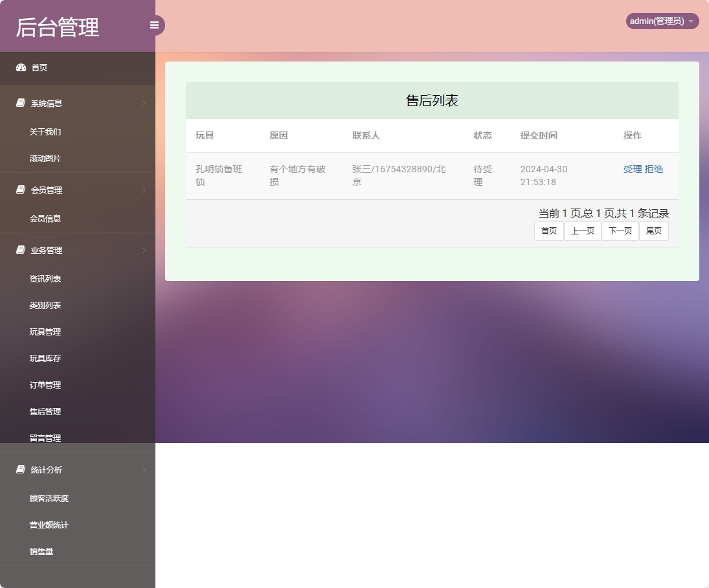Image resolution: width=709 pixels, height=588 pixels.
Task: Open 营业额统计 statistics page
Action: [50, 525]
